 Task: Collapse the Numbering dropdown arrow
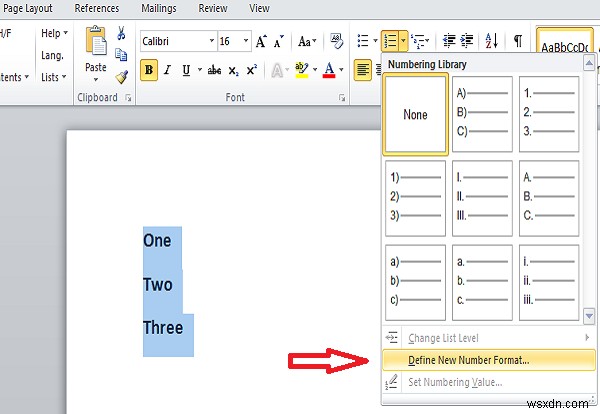point(403,40)
